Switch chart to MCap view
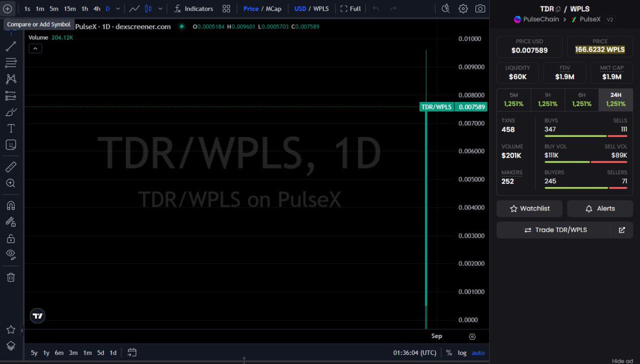 tap(274, 9)
